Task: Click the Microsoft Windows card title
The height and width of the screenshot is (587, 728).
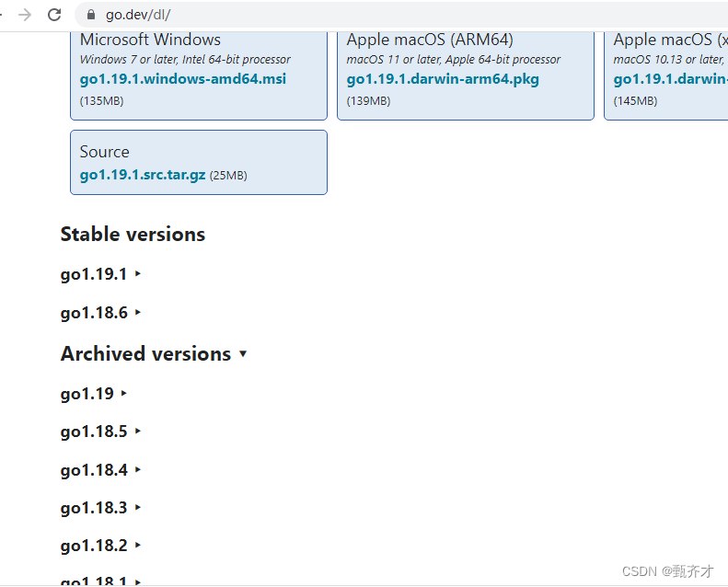Action: click(x=150, y=40)
